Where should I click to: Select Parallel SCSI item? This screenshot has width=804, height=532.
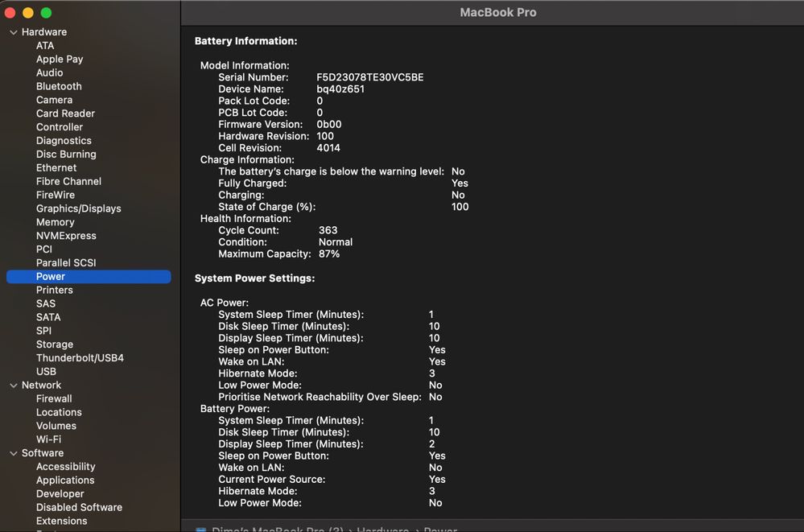66,263
